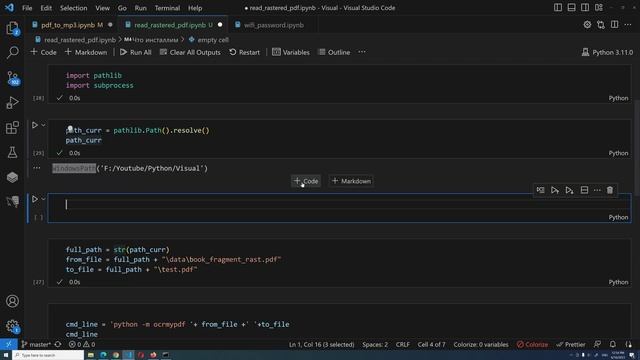Open the Search view in activity bar

point(12,52)
